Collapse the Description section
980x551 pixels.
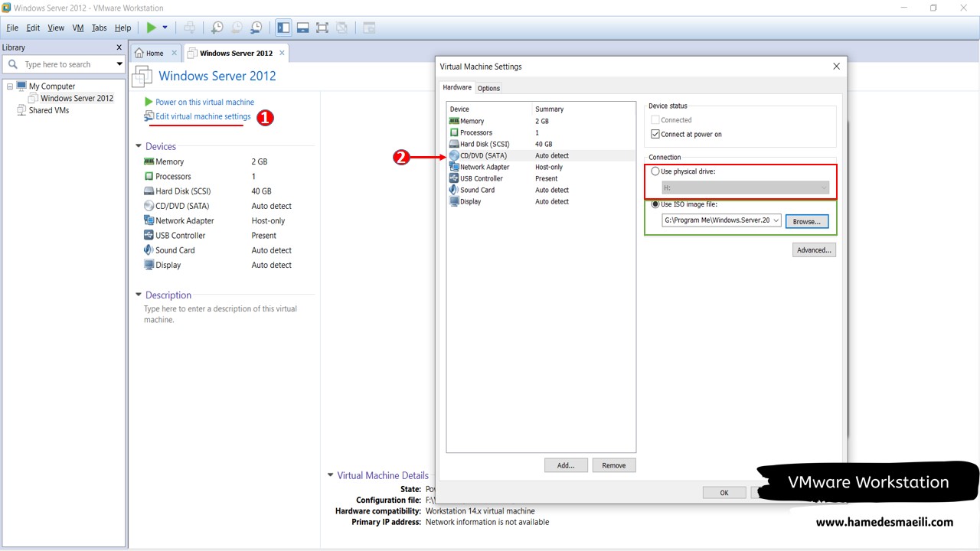pos(139,295)
